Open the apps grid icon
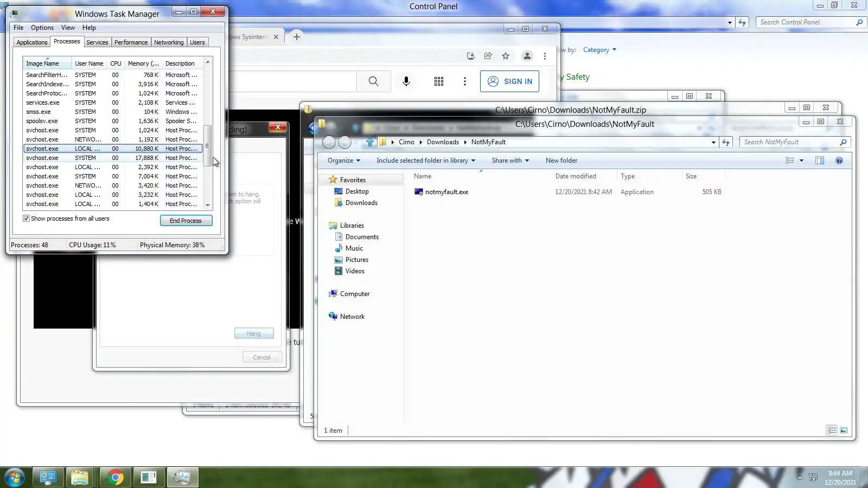Image resolution: width=868 pixels, height=488 pixels. [439, 81]
